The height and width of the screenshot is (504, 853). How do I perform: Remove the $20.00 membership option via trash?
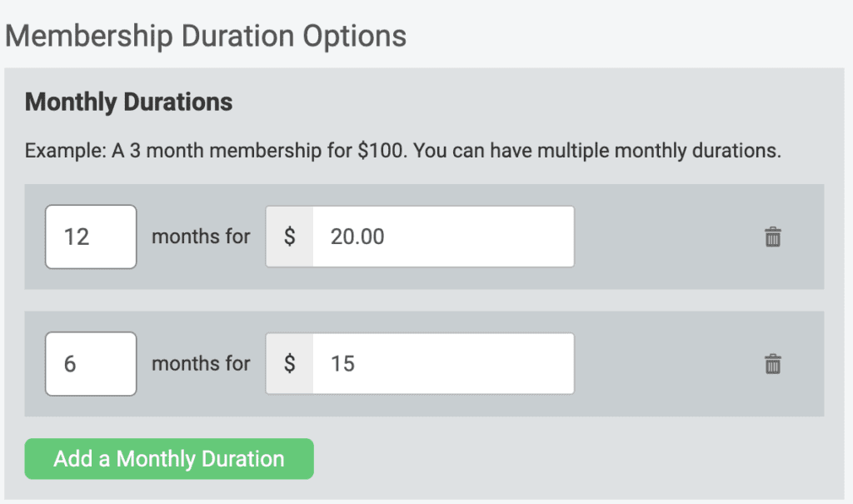point(772,237)
